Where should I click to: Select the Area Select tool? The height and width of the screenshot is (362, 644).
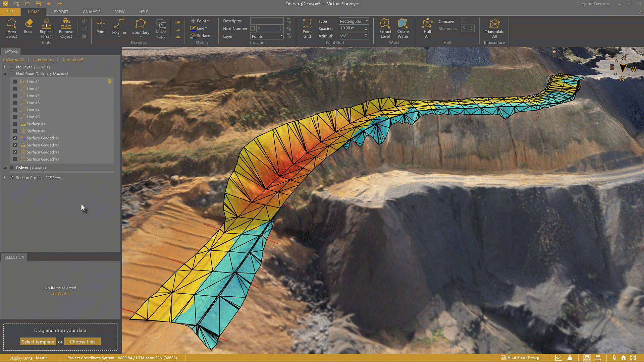click(x=11, y=28)
